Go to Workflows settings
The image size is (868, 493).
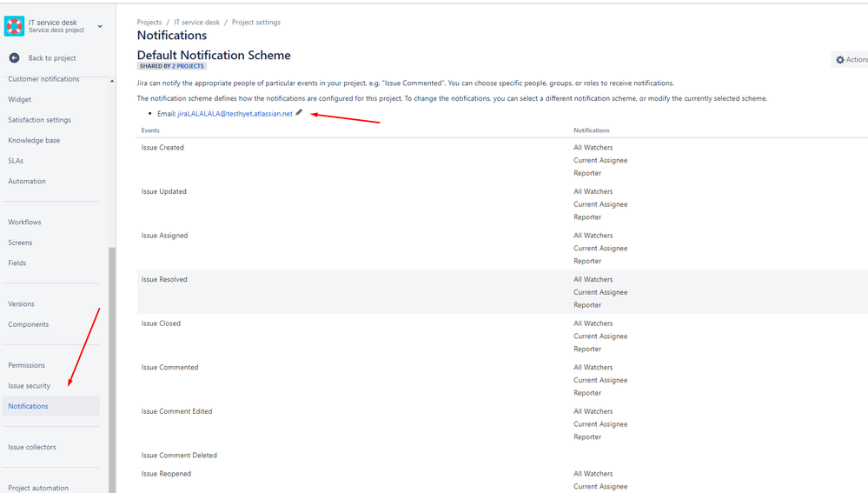(24, 223)
